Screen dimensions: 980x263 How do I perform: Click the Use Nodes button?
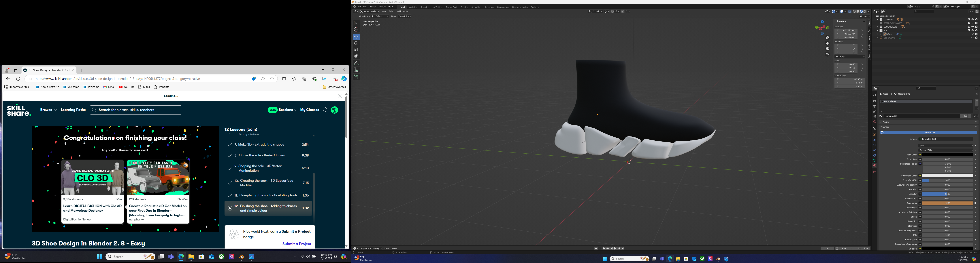coord(929,132)
